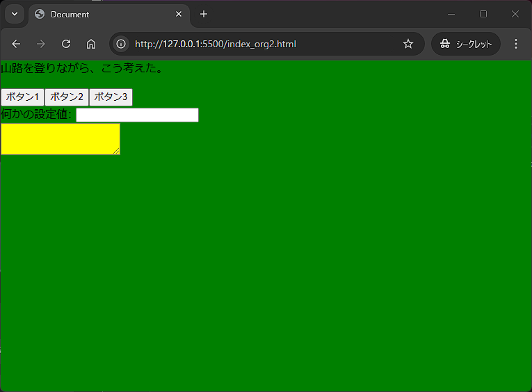Open the browser three-dot menu
Viewport: 532px width, 392px height.
pyautogui.click(x=516, y=44)
